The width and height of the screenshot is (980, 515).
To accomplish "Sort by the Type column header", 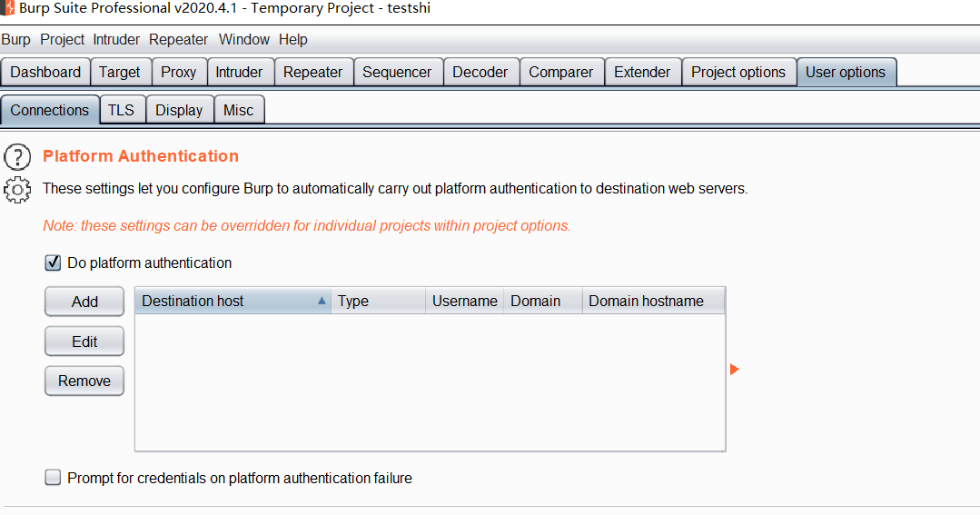I will click(378, 301).
